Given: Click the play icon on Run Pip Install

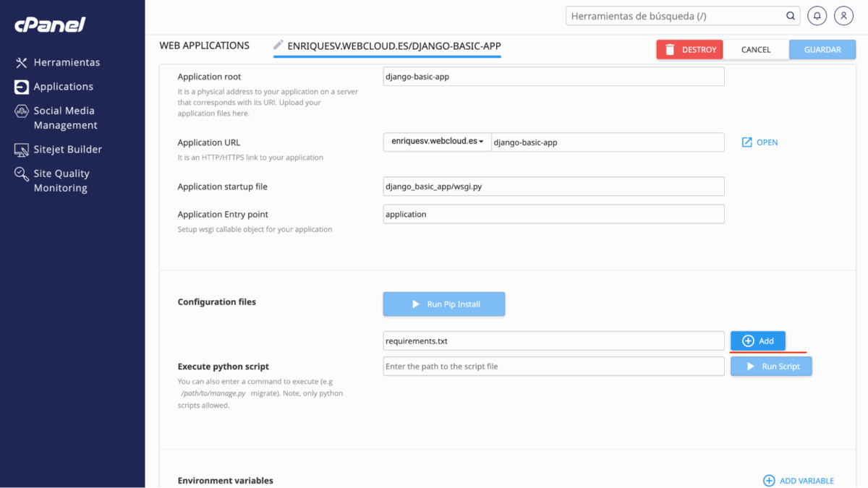Looking at the screenshot, I should pyautogui.click(x=416, y=304).
